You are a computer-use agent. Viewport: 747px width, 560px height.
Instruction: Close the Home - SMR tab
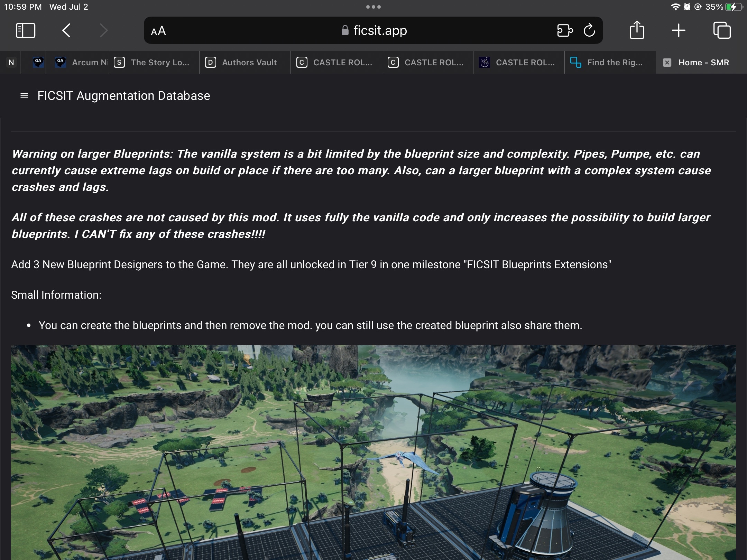tap(667, 63)
